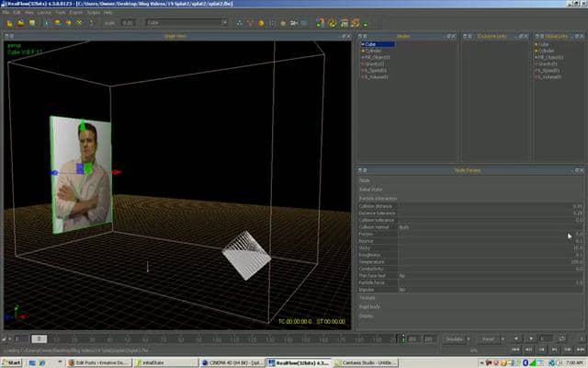Click the Simulate button

coord(453,339)
